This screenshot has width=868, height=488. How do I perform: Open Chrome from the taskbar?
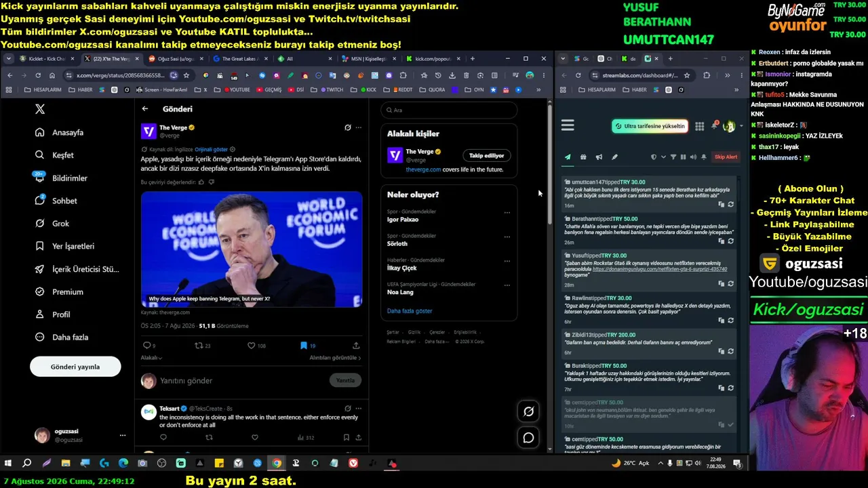[x=277, y=464]
